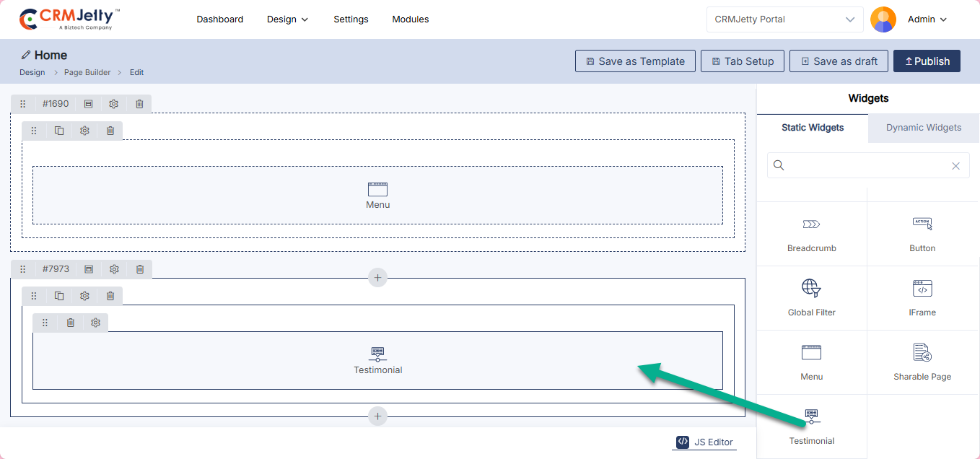Select the Breadcrumb widget
This screenshot has height=459, width=980.
pos(811,233)
